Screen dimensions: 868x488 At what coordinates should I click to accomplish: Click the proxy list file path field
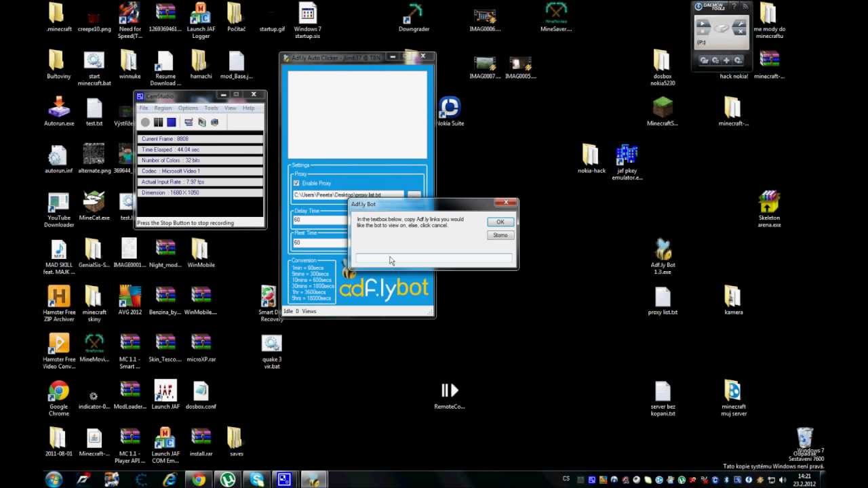(x=348, y=195)
